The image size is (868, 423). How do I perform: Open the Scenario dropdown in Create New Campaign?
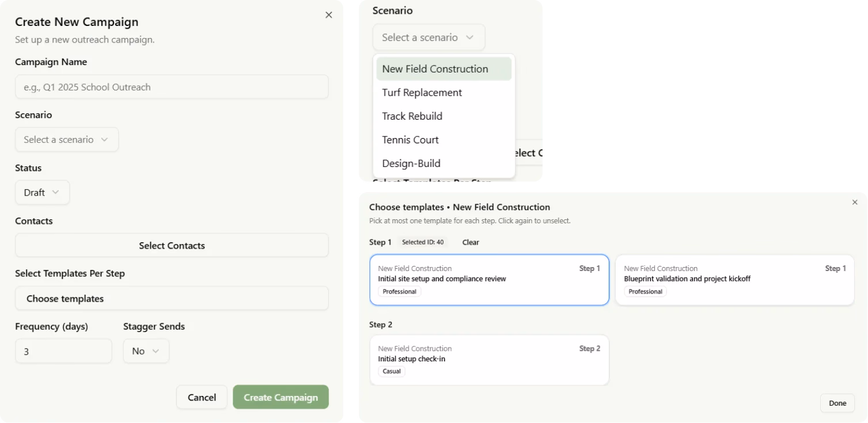pyautogui.click(x=67, y=139)
